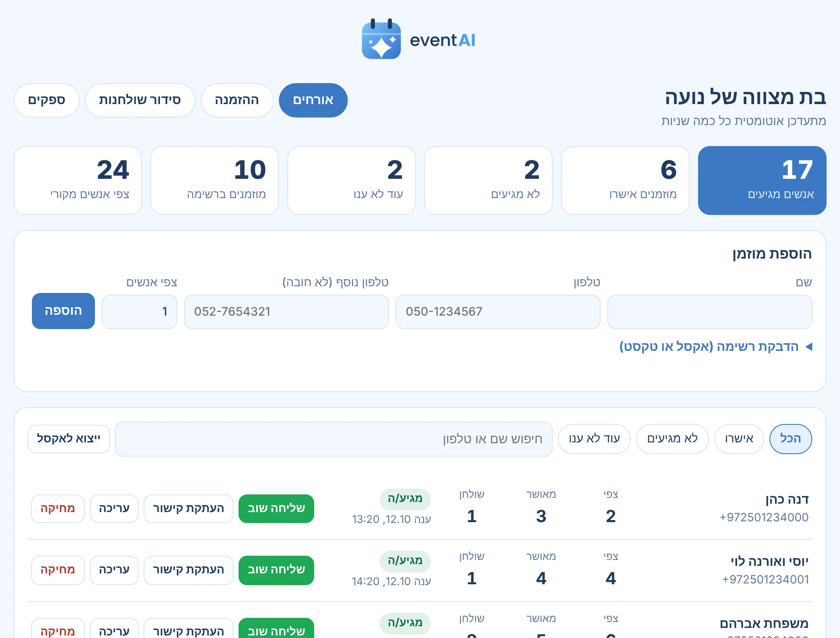Filter guests by אישרו

point(739,439)
